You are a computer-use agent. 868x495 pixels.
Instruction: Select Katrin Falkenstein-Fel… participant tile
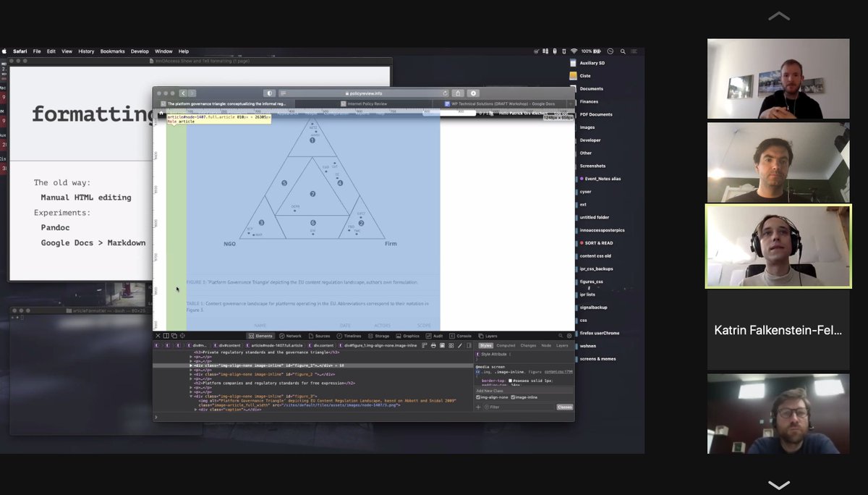778,330
